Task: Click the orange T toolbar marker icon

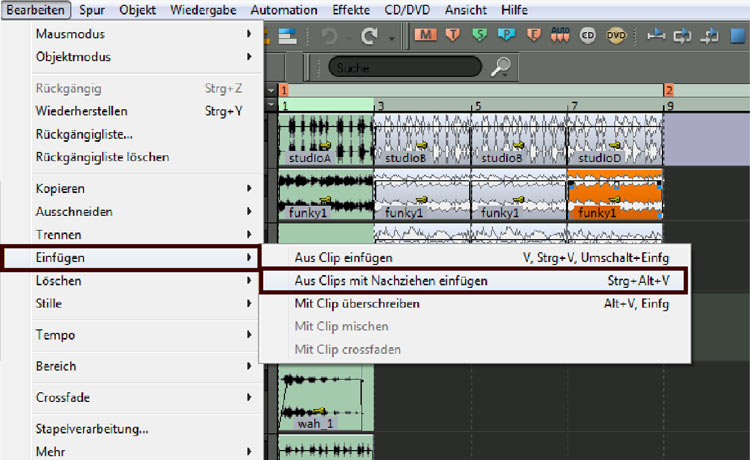Action: coord(452,35)
